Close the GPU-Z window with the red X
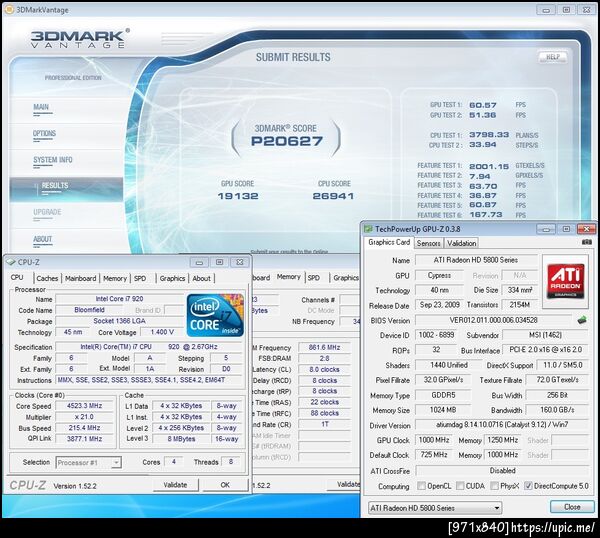Viewport: 600px width, 538px height. click(x=586, y=229)
